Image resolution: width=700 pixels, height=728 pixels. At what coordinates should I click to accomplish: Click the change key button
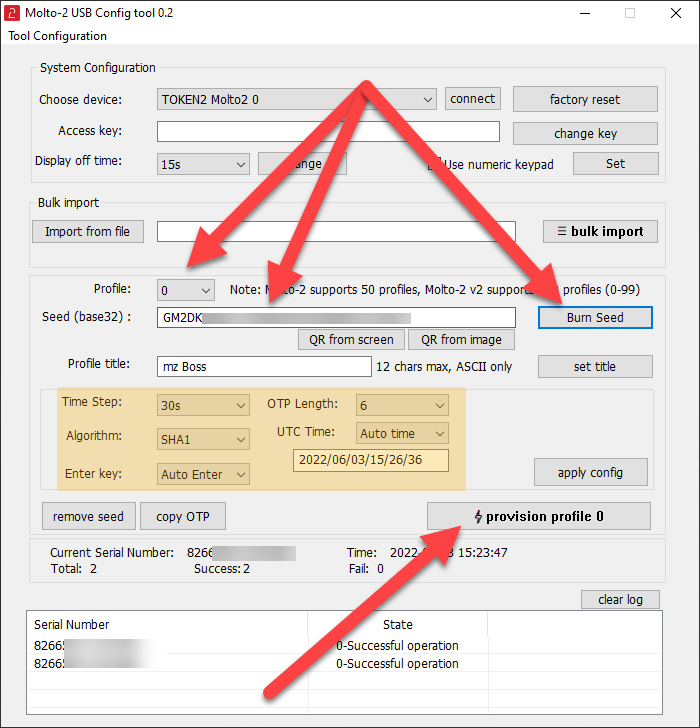585,133
